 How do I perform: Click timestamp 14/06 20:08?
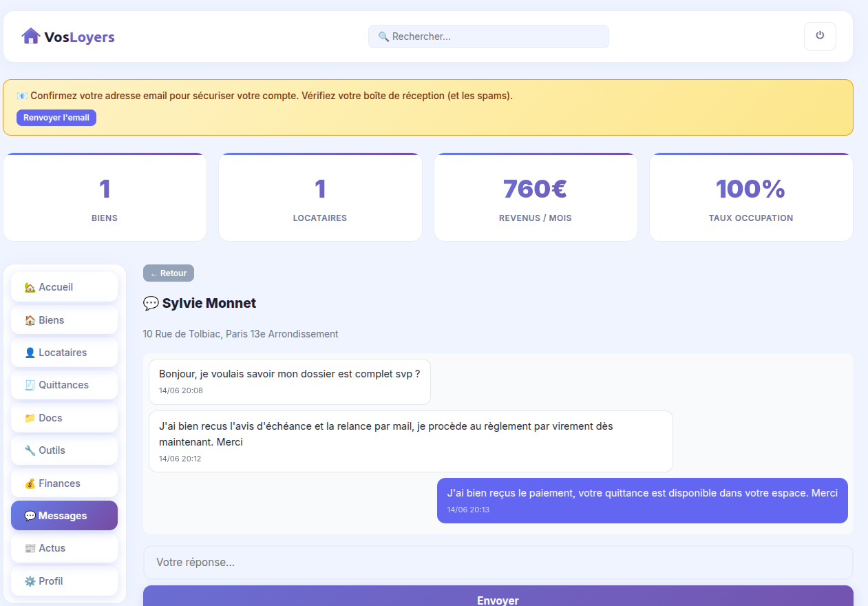(181, 390)
